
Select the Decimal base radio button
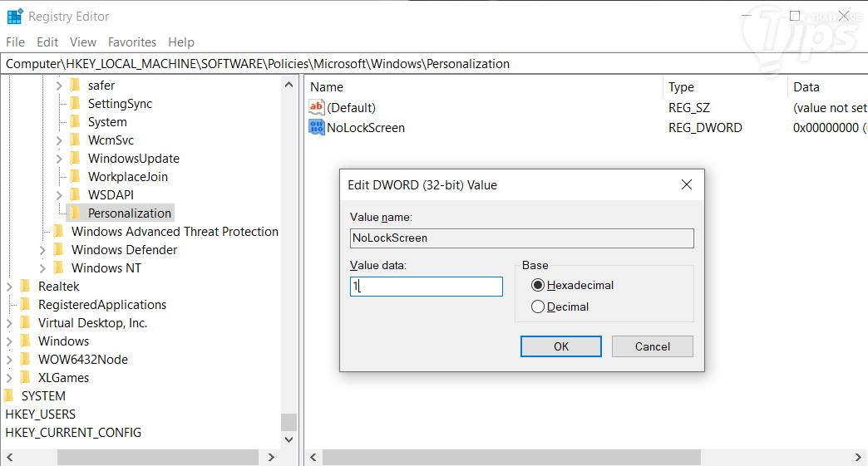[x=538, y=307]
